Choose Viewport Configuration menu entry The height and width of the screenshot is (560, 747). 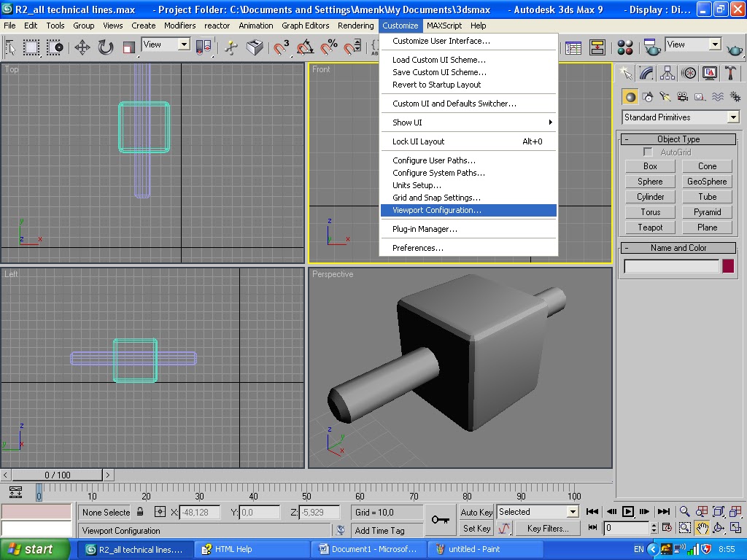[469, 210]
